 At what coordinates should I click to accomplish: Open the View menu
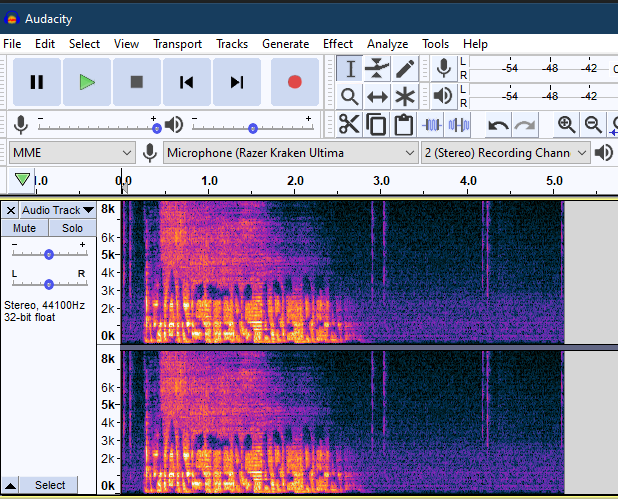(127, 44)
